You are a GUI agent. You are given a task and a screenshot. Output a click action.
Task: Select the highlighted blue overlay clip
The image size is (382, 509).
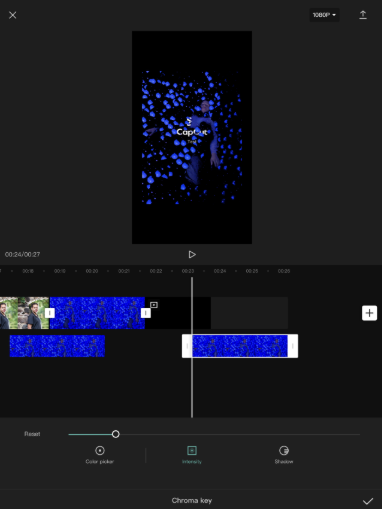coord(240,346)
